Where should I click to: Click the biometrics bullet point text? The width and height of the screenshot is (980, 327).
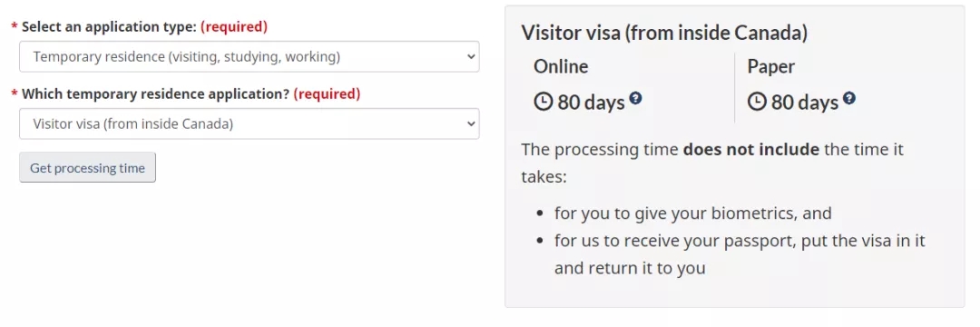pyautogui.click(x=692, y=213)
